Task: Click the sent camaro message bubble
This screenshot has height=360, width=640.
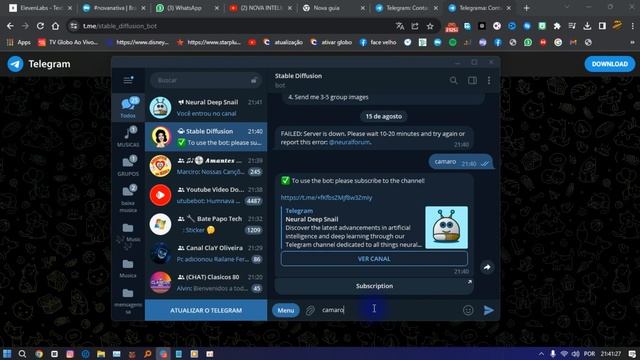Action: tap(461, 162)
